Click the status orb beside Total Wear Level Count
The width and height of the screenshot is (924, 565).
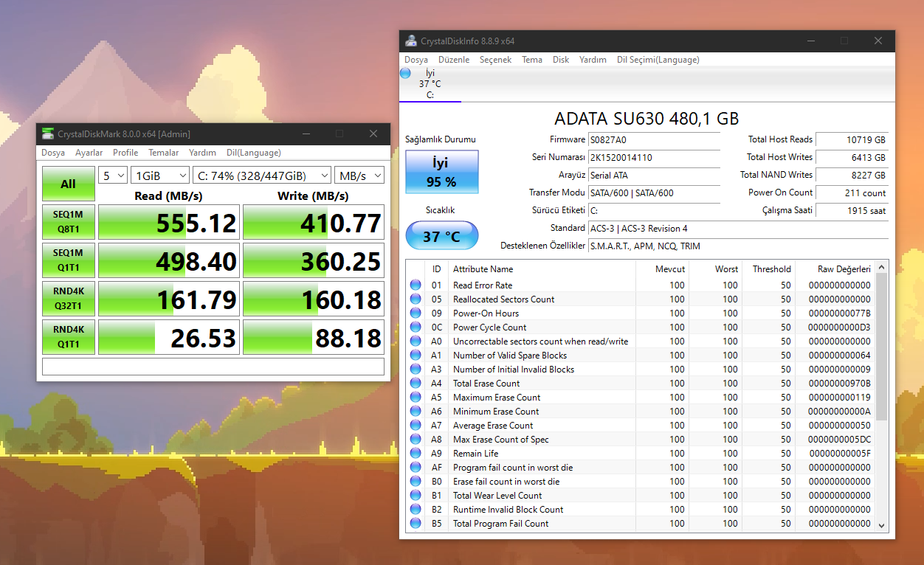[x=416, y=496]
